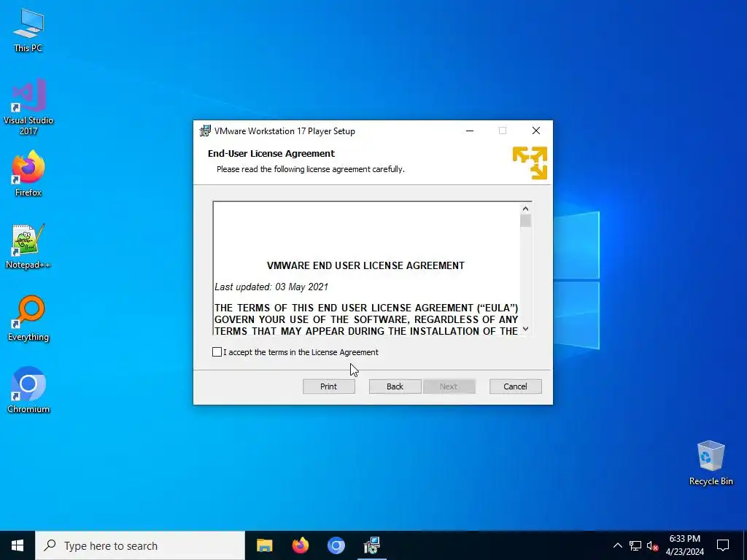The image size is (747, 560).
Task: Click the VMware installer title bar icon
Action: tap(205, 131)
